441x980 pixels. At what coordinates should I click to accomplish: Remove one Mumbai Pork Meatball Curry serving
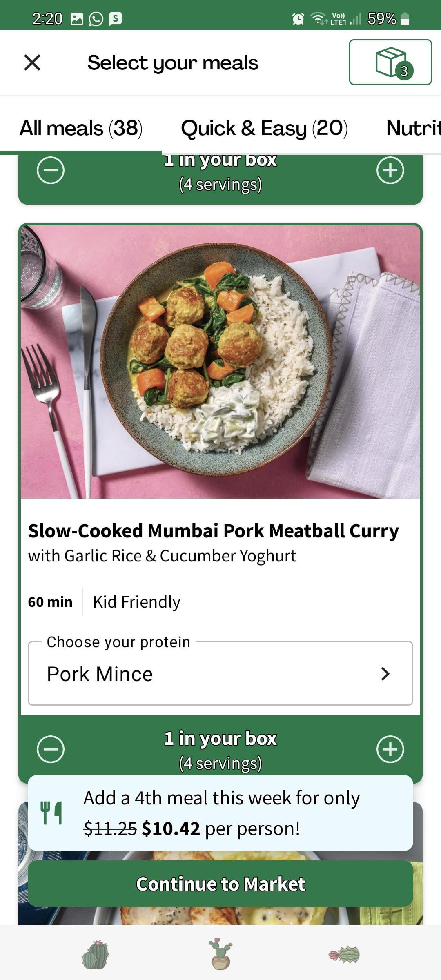(x=51, y=749)
